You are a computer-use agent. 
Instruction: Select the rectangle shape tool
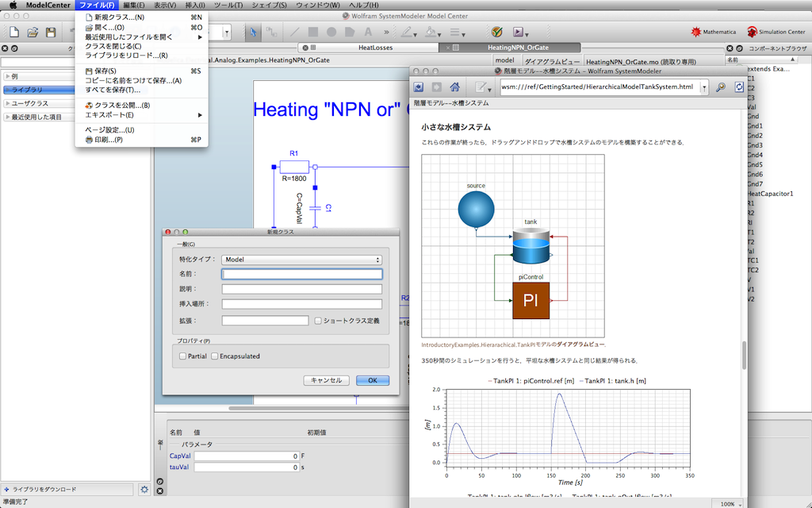pos(313,32)
